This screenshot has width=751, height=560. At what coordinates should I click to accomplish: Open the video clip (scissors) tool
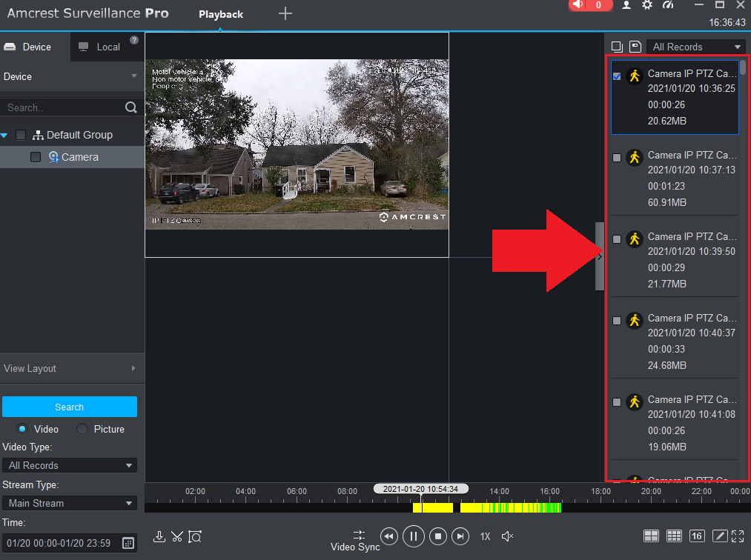click(177, 536)
